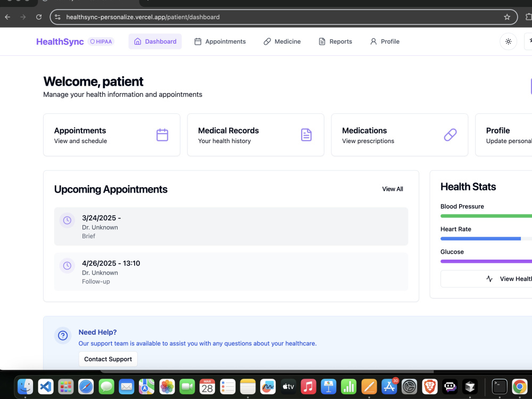
Task: Click the Medications pill icon
Action: [x=450, y=135]
